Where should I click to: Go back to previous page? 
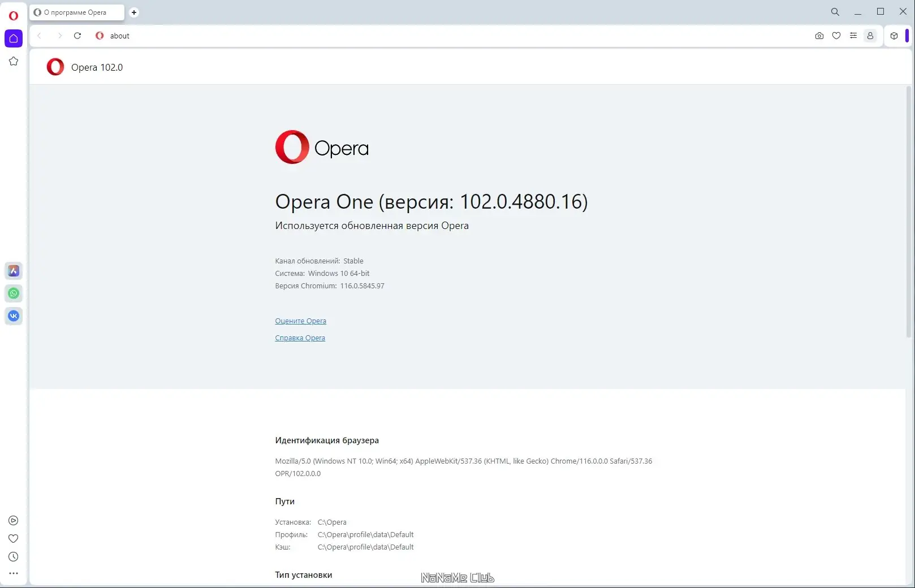[x=40, y=36]
